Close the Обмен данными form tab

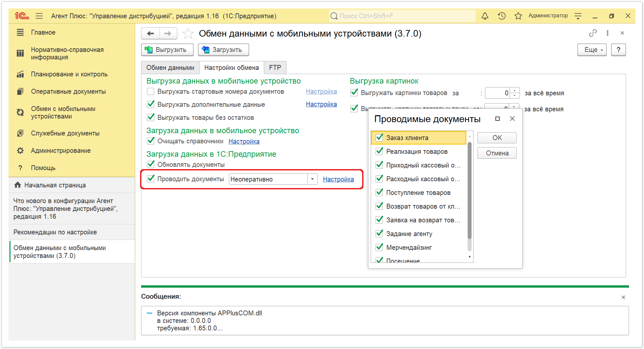tap(622, 33)
